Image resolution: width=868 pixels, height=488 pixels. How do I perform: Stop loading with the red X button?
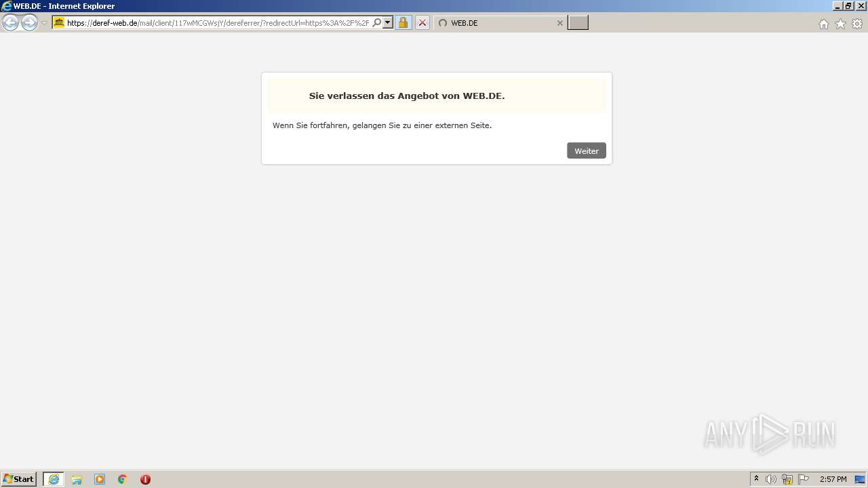(x=422, y=22)
